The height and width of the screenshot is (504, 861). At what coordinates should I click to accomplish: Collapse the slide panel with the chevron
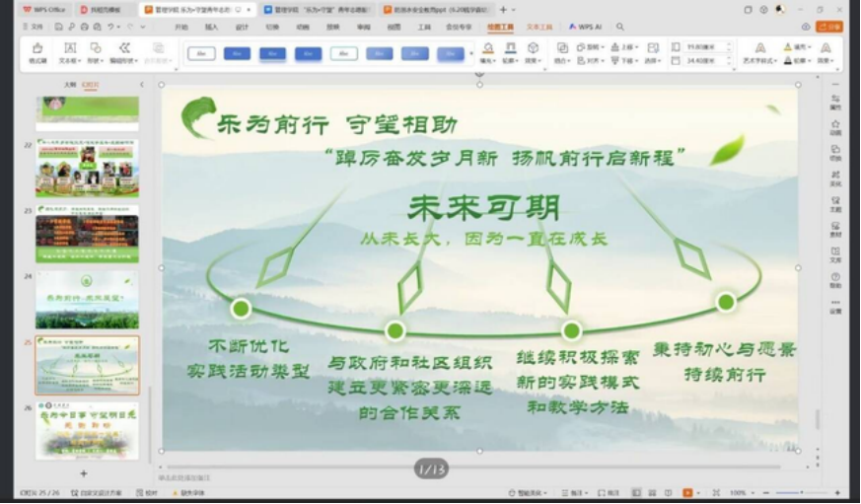click(142, 85)
